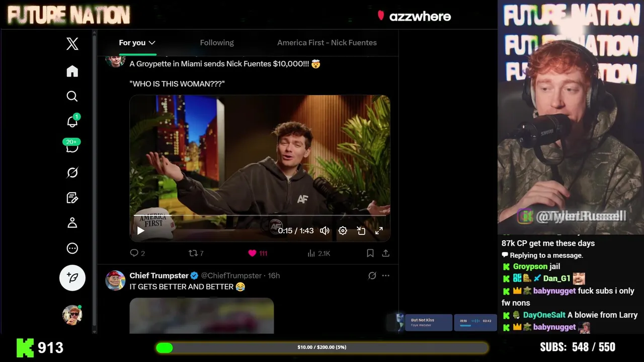Bookmark the Groypette post
Image resolution: width=644 pixels, height=362 pixels.
(370, 253)
